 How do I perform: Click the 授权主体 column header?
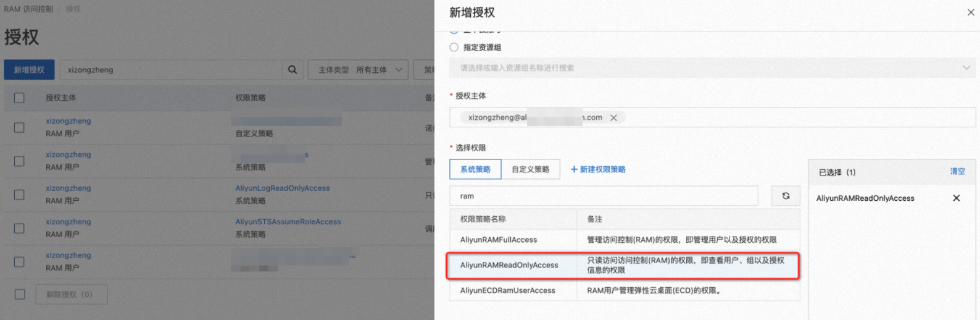coord(61,98)
